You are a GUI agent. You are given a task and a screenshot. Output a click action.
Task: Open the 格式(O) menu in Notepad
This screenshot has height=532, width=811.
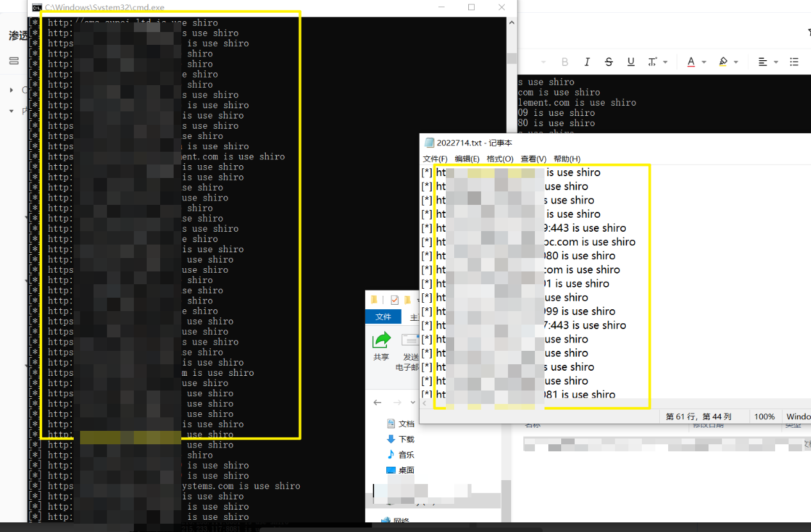(500, 159)
